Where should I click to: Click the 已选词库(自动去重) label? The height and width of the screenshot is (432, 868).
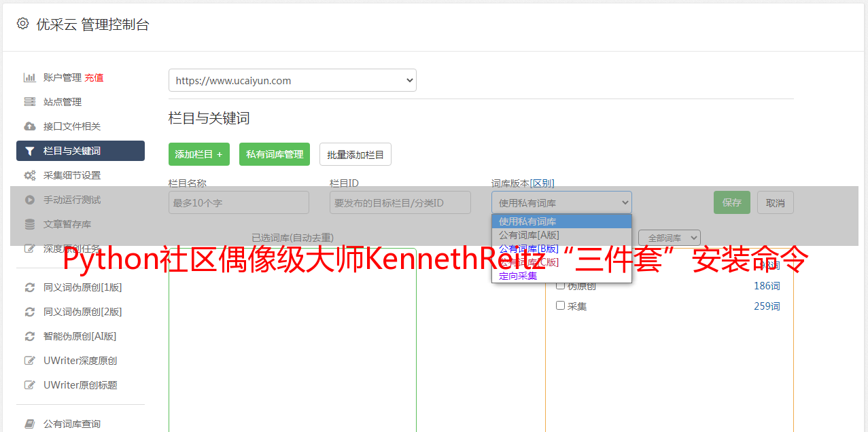point(292,238)
